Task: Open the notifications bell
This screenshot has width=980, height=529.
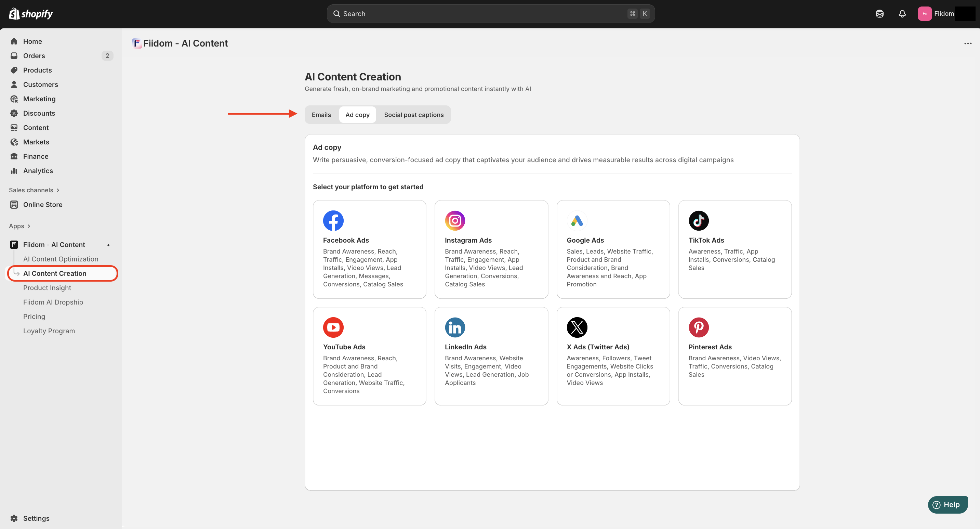Action: pos(902,14)
